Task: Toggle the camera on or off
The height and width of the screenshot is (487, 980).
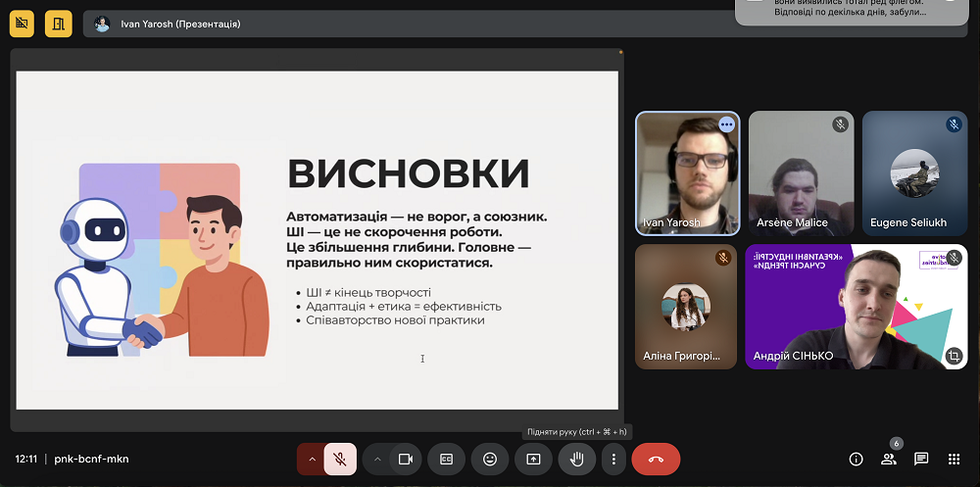Action: [x=405, y=459]
